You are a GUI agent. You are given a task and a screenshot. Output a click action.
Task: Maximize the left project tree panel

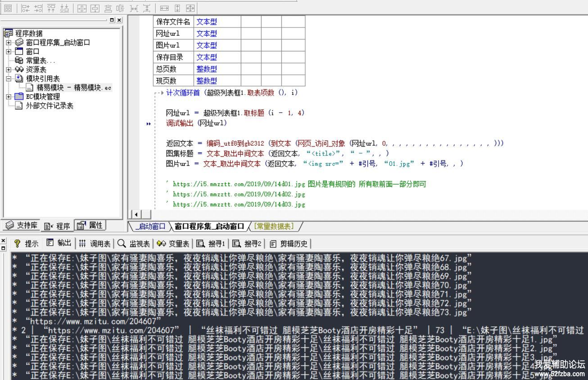[x=112, y=20]
